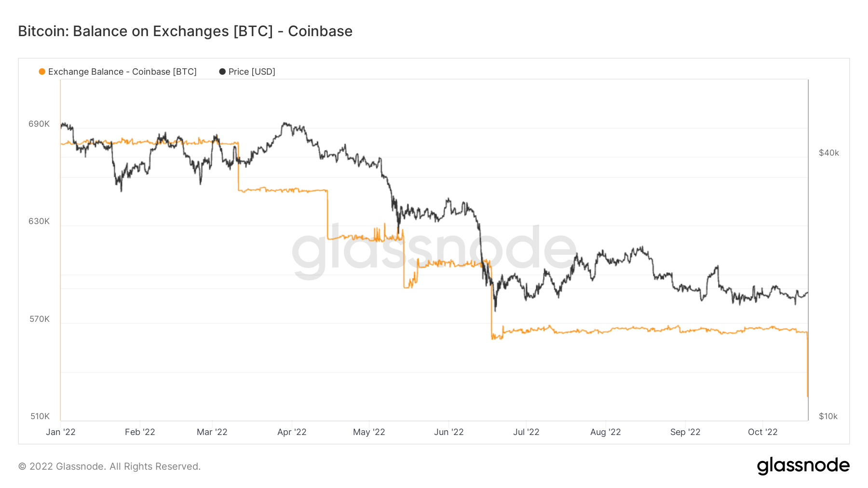Click the $40k price axis label

pos(828,153)
